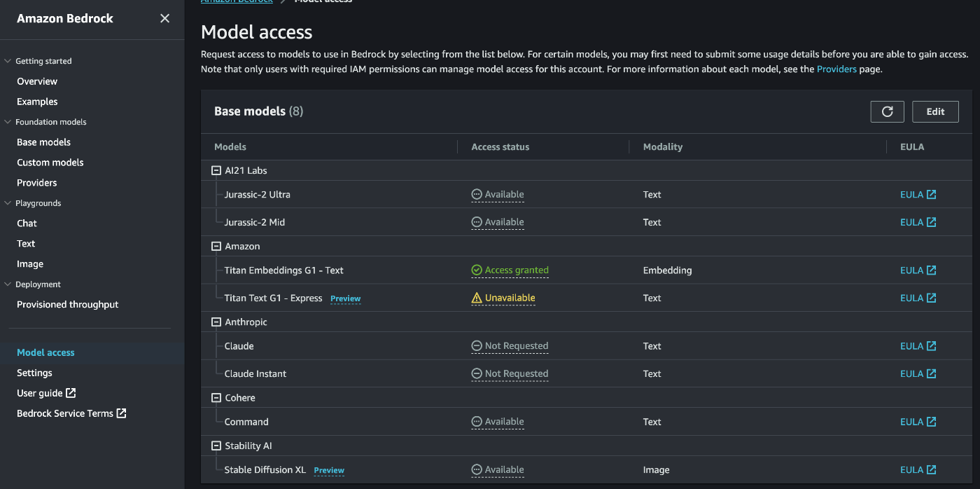Collapse the Getting started section

[8, 61]
